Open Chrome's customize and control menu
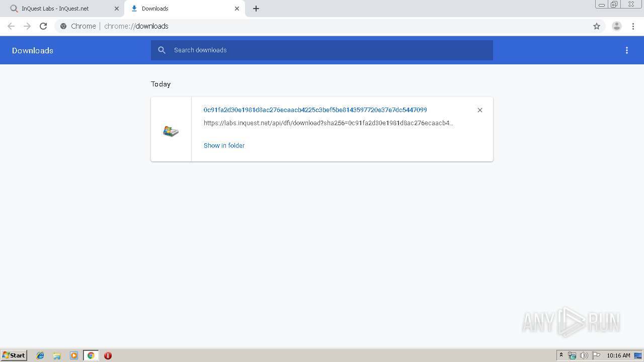This screenshot has width=644, height=362. click(633, 26)
